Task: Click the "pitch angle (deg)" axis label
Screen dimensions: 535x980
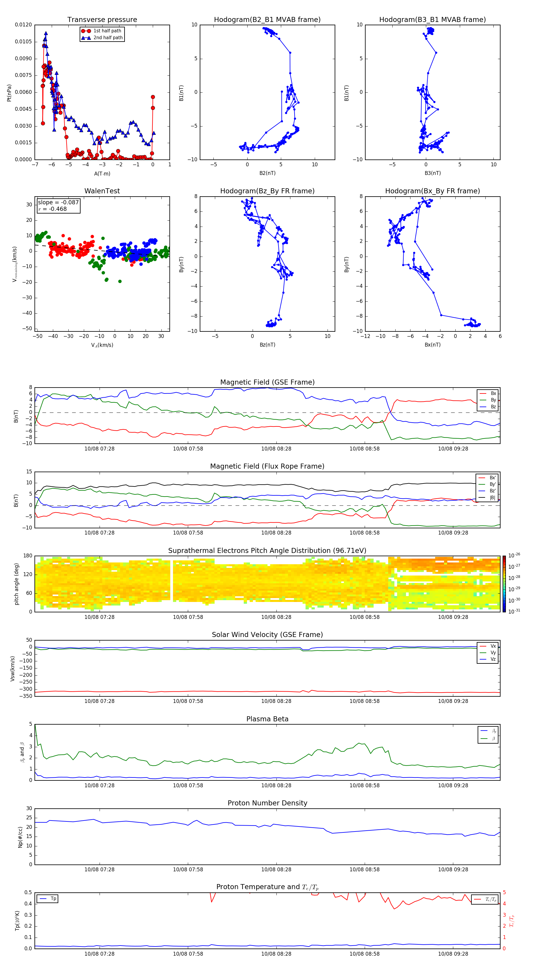Action: coord(16,584)
